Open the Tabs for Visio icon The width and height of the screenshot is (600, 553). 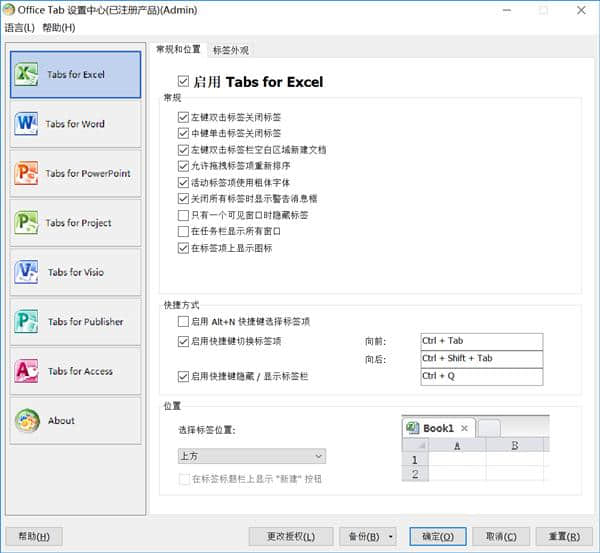click(26, 272)
